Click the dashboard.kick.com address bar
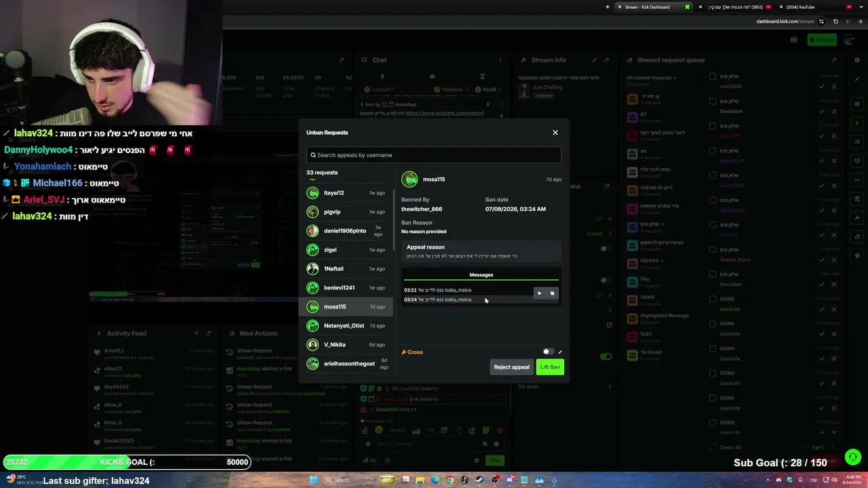Viewport: 868px width, 488px height. click(785, 21)
